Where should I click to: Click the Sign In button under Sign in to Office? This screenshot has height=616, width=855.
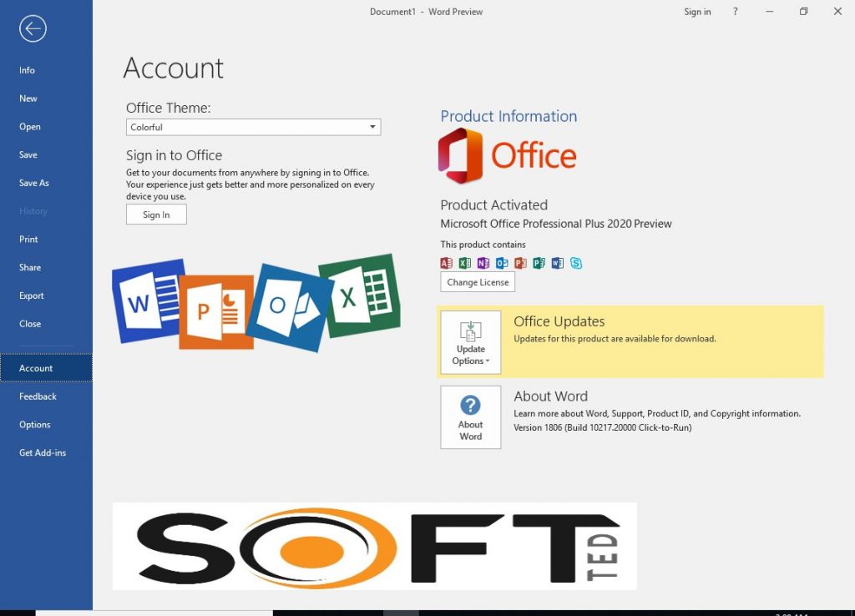pos(156,215)
